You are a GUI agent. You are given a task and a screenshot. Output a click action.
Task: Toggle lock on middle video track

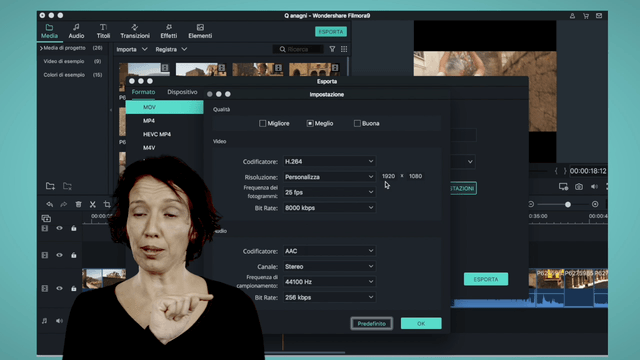point(73,255)
